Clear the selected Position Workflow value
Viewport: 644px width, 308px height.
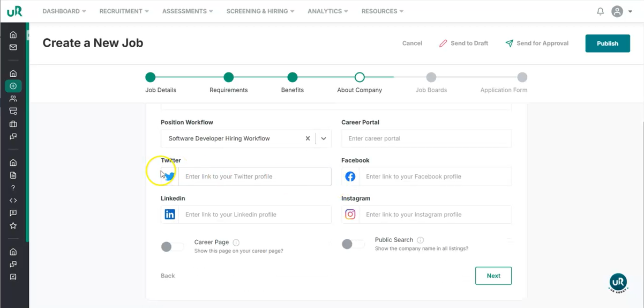308,138
